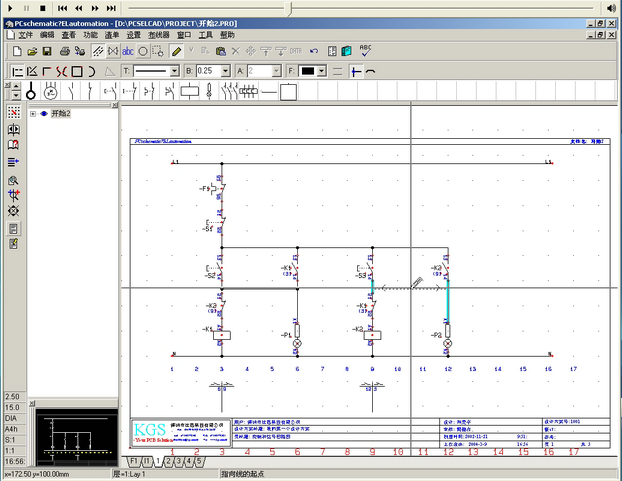The height and width of the screenshot is (481, 622).
Task: Expand the 开始2 project tree node
Action: point(33,113)
